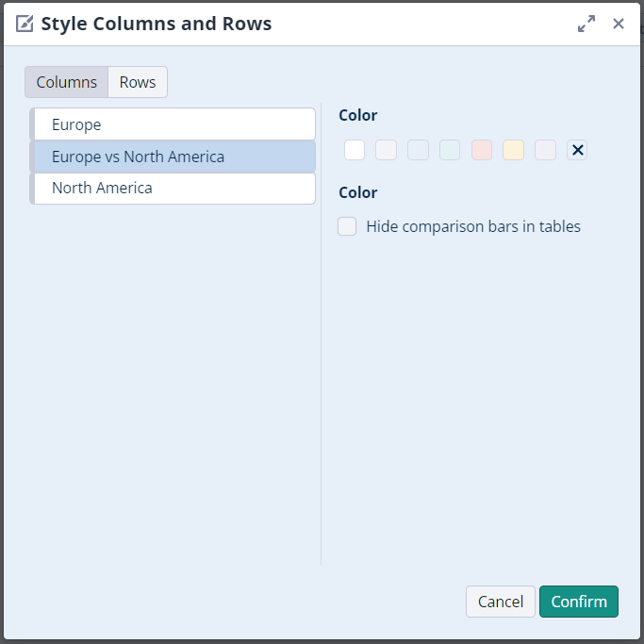644x644 pixels.
Task: Pick the light gray color swatch
Action: coord(387,150)
